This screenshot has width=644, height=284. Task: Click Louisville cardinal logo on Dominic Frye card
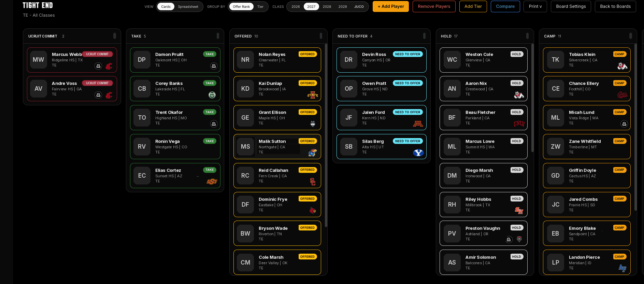(x=313, y=211)
